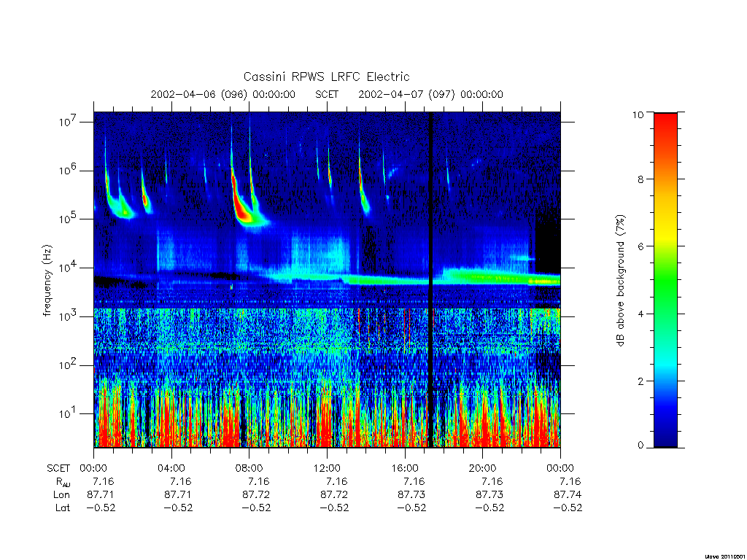Click the black vertical data gap after 16:00

coord(431,280)
